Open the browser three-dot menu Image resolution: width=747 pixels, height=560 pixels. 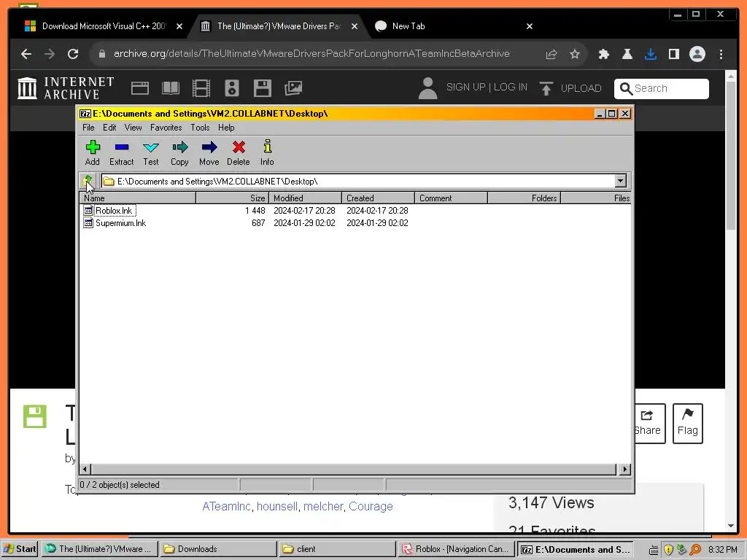tap(721, 54)
